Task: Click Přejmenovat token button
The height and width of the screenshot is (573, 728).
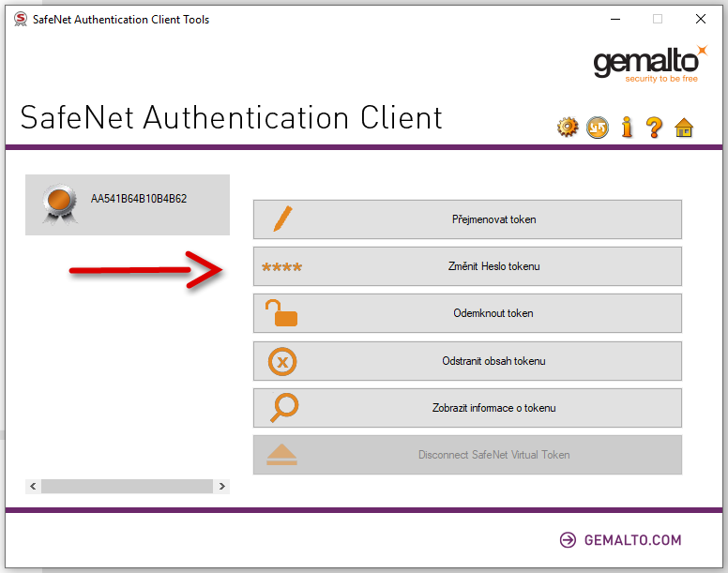Action: coord(467,219)
